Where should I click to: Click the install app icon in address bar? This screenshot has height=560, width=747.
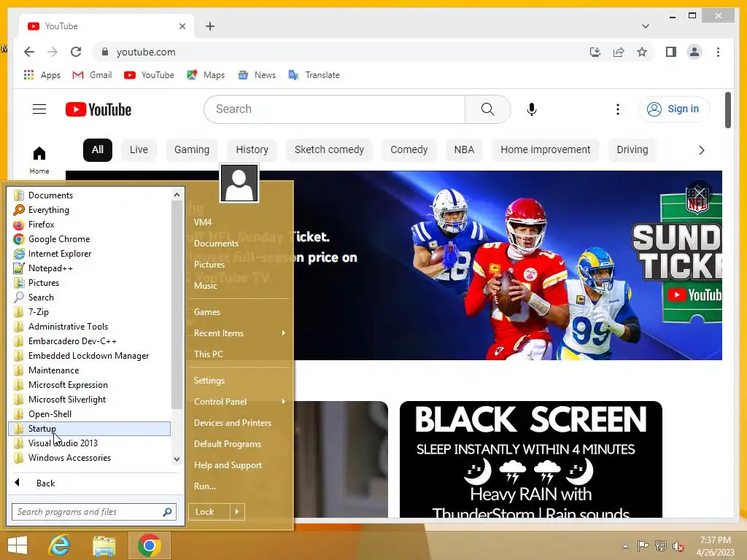click(595, 52)
